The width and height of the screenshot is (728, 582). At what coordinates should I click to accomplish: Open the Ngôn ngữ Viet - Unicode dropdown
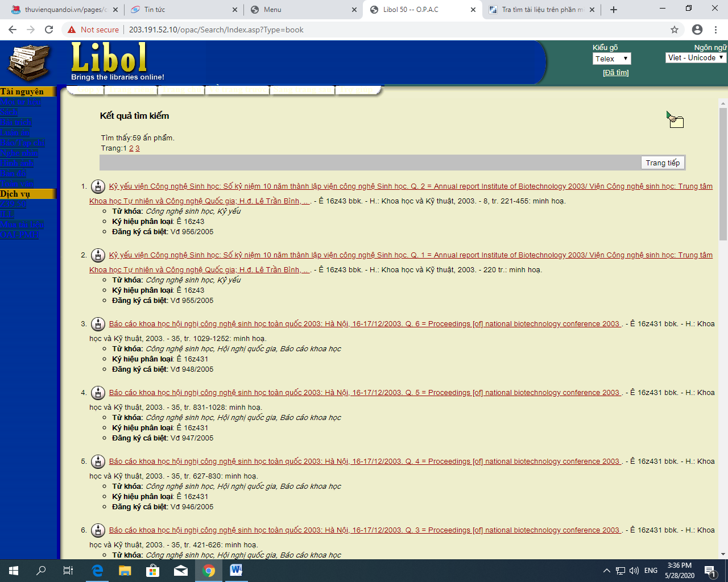(x=696, y=57)
